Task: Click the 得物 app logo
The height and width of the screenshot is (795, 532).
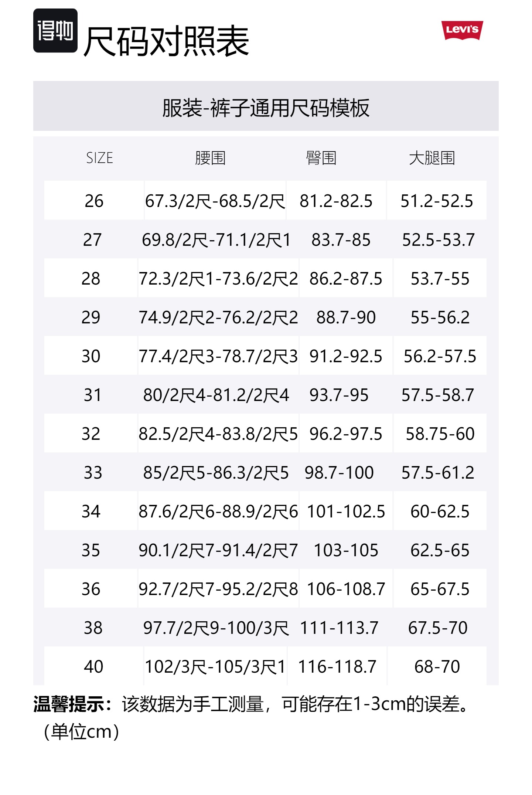Action: point(55,31)
